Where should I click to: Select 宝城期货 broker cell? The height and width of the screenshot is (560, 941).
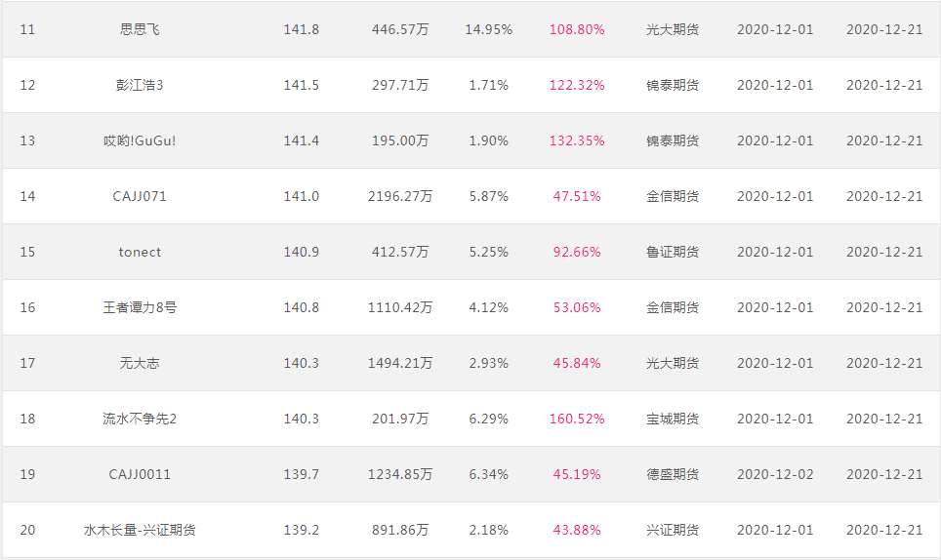[x=673, y=420]
